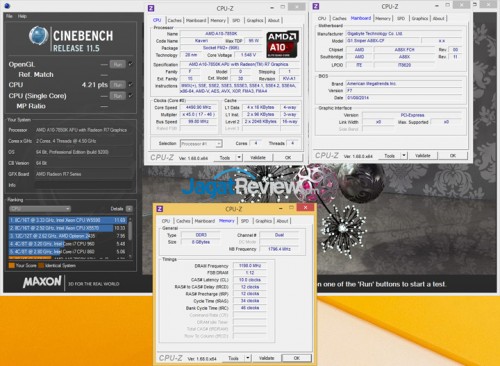Viewport: 500px width, 366px height.
Task: Select ranking row 1 Intel Xeon W5590
Action: (x=68, y=220)
